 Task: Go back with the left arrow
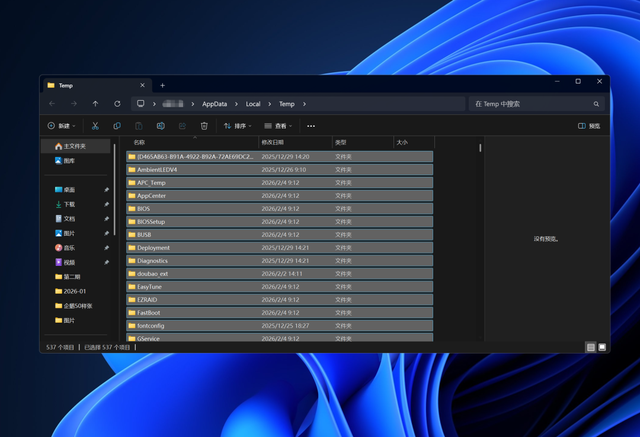[52, 104]
